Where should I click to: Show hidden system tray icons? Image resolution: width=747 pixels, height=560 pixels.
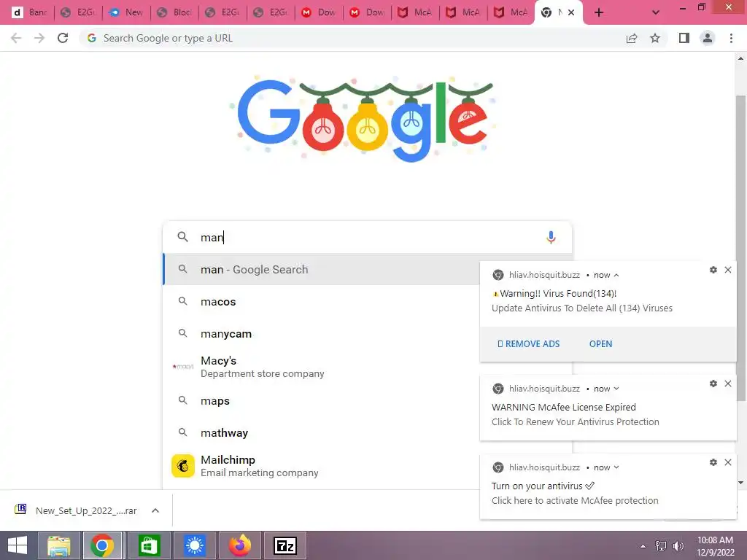coord(643,546)
